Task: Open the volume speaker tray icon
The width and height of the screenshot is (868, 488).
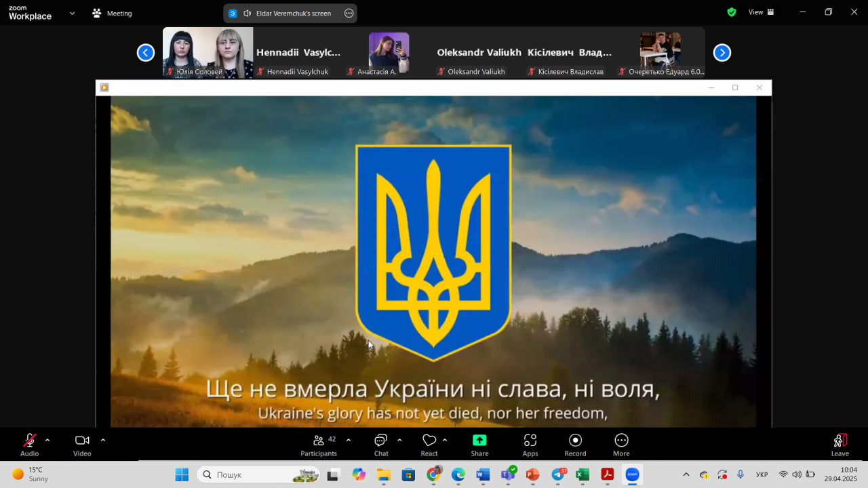Action: click(796, 474)
